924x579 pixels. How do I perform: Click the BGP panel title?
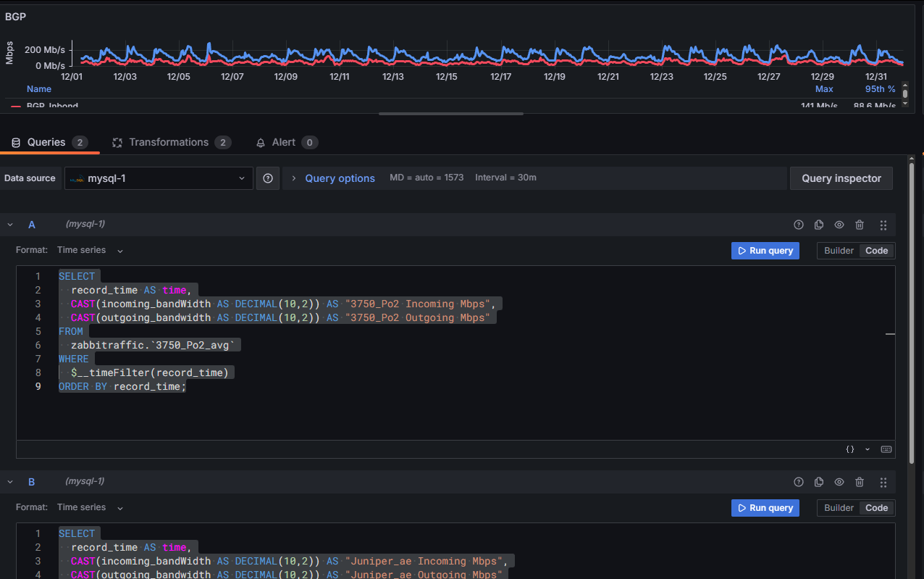click(16, 16)
